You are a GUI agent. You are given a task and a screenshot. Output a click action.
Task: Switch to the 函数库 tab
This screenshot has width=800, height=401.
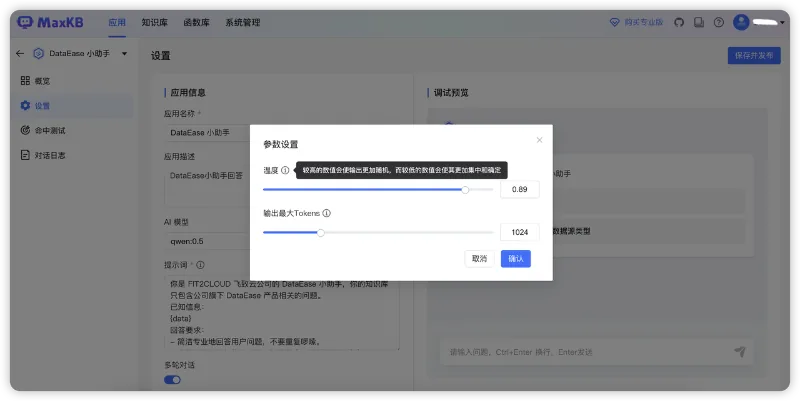click(x=196, y=22)
